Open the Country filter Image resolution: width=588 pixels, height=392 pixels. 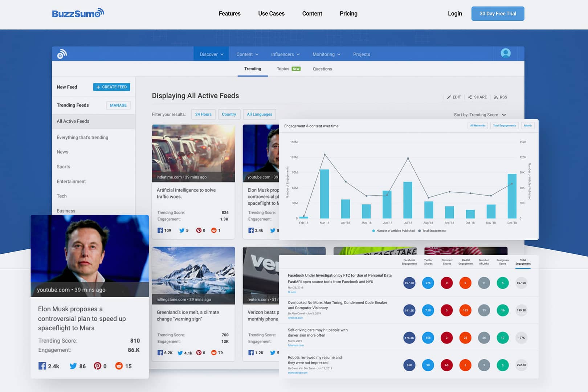[229, 114]
